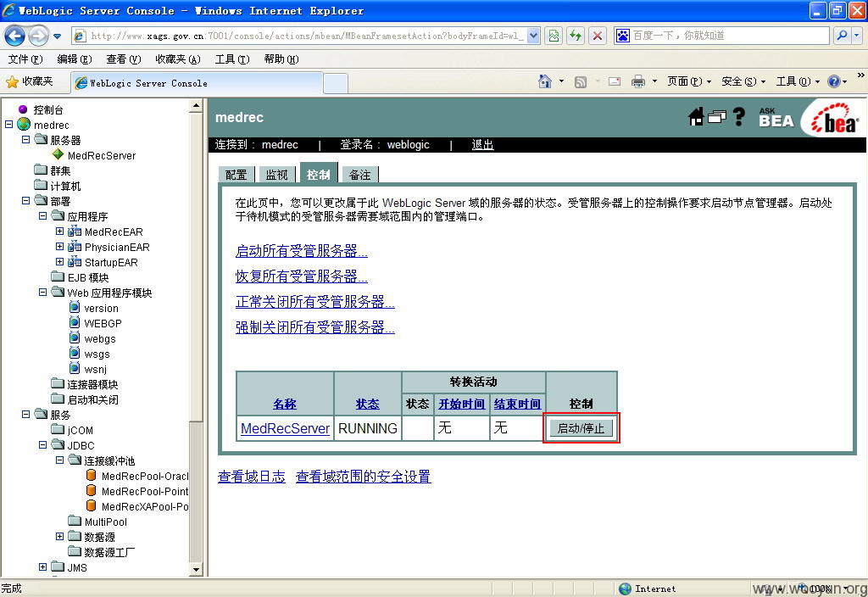Click the MultiPool folder icon

pyautogui.click(x=75, y=521)
